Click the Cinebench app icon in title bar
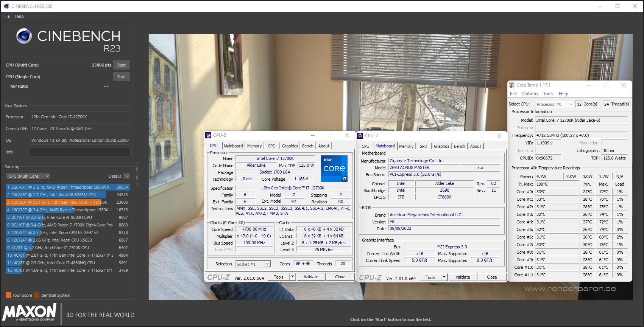 (6, 6)
